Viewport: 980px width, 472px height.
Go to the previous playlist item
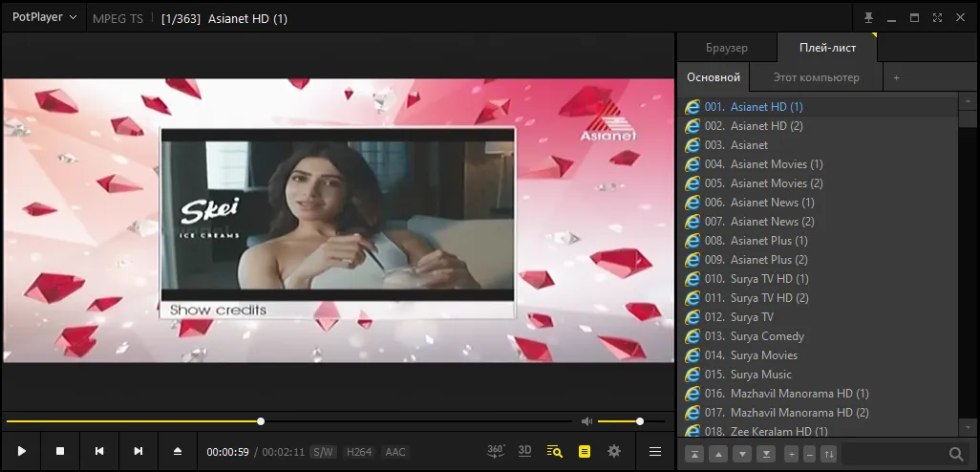pyautogui.click(x=99, y=451)
